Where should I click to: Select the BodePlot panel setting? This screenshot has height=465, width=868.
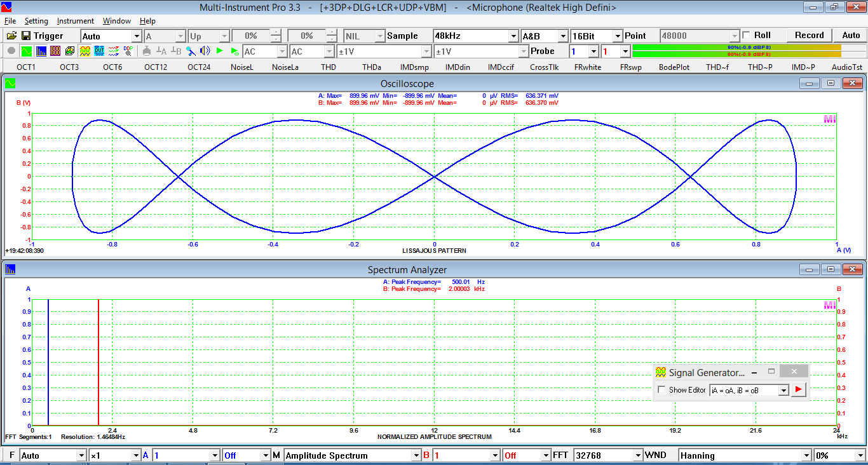(x=674, y=67)
